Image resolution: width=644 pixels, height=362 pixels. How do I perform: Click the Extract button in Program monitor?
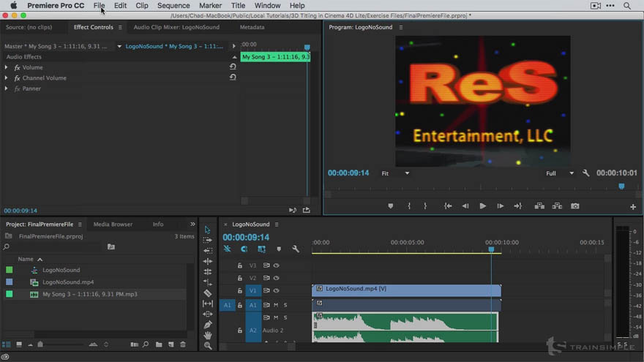(x=557, y=206)
